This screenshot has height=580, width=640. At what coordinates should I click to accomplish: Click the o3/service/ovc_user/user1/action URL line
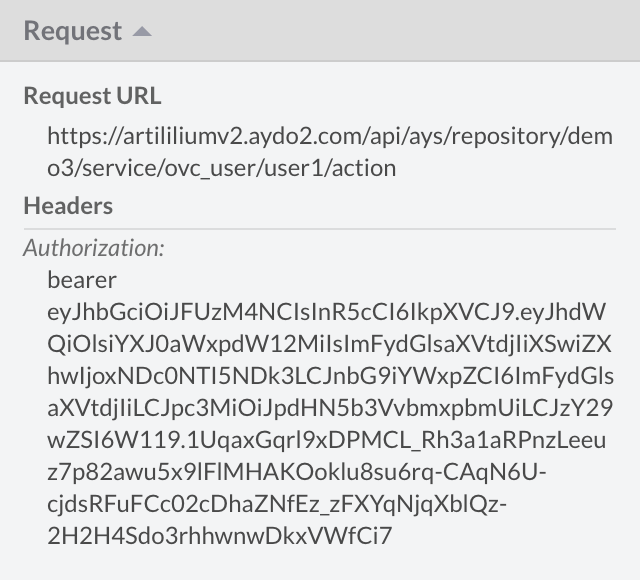pyautogui.click(x=221, y=168)
